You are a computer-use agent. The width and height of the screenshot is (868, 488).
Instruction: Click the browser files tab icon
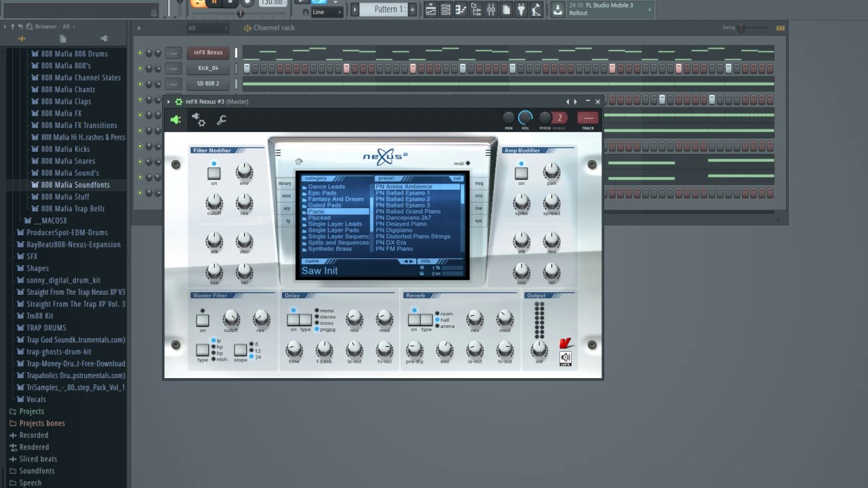[x=64, y=38]
